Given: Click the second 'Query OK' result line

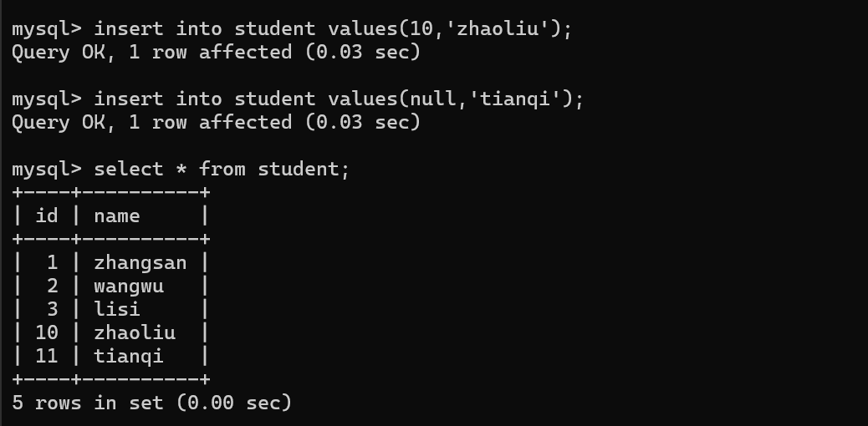Looking at the screenshot, I should tap(217, 122).
